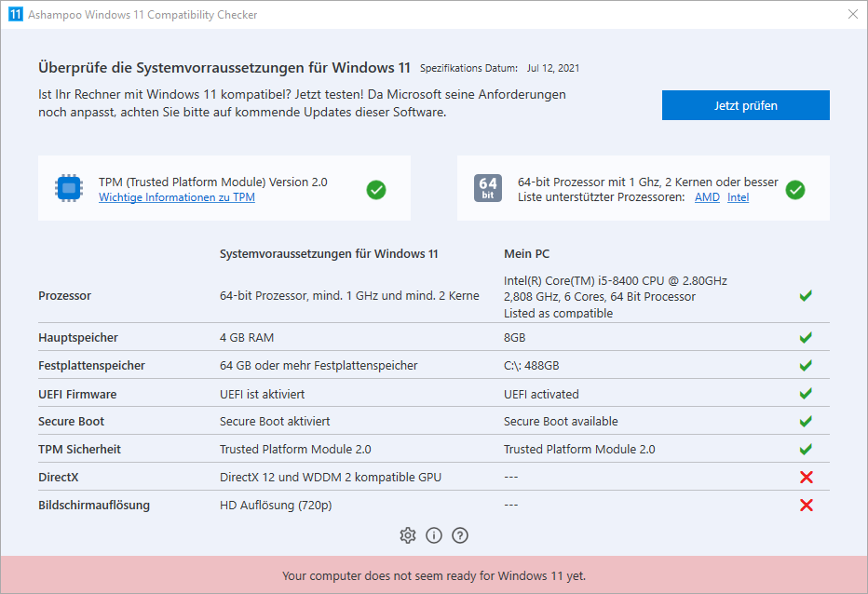Click the TPM chip icon

68,189
